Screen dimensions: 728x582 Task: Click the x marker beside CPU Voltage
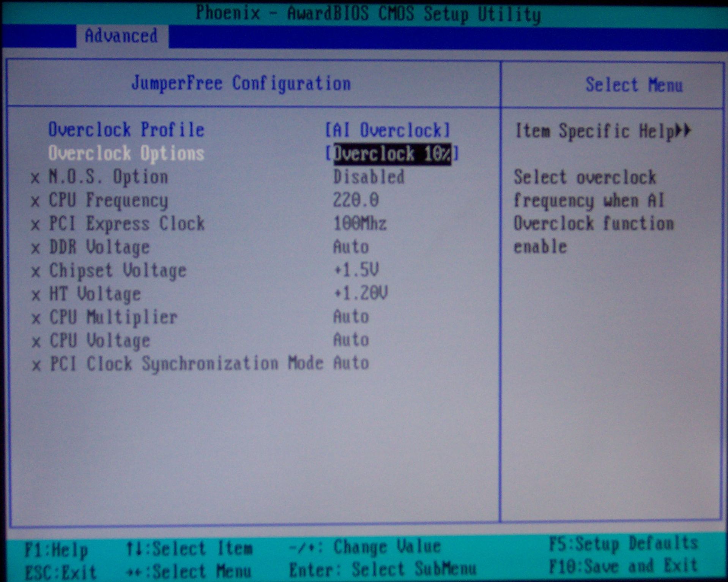click(36, 342)
